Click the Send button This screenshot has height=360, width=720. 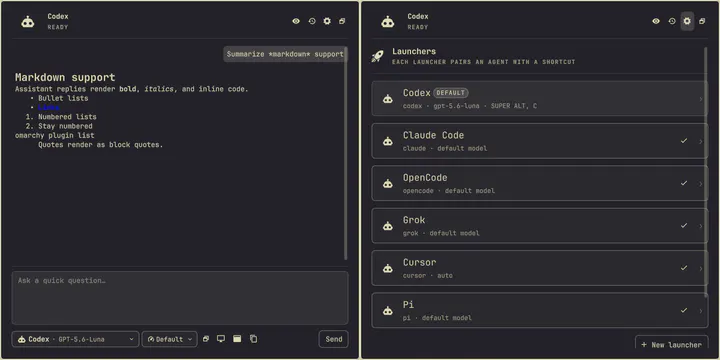[x=333, y=339]
